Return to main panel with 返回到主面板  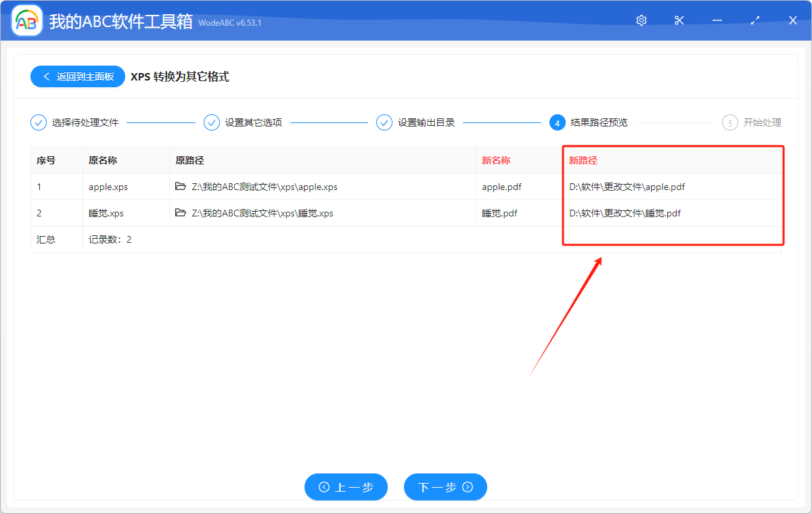[77, 76]
